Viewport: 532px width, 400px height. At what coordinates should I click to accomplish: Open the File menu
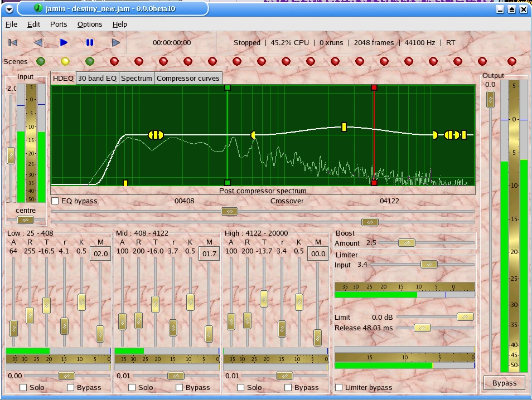tap(11, 25)
